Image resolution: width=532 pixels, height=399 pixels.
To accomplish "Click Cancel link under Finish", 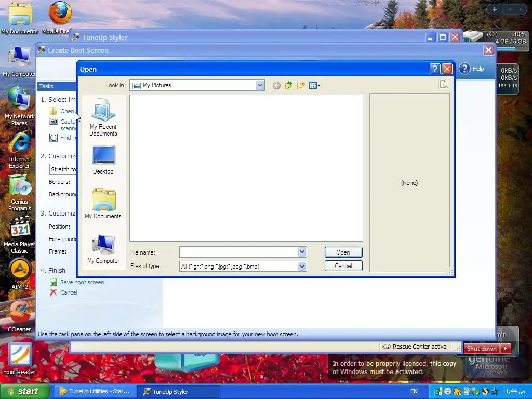I will [x=69, y=292].
